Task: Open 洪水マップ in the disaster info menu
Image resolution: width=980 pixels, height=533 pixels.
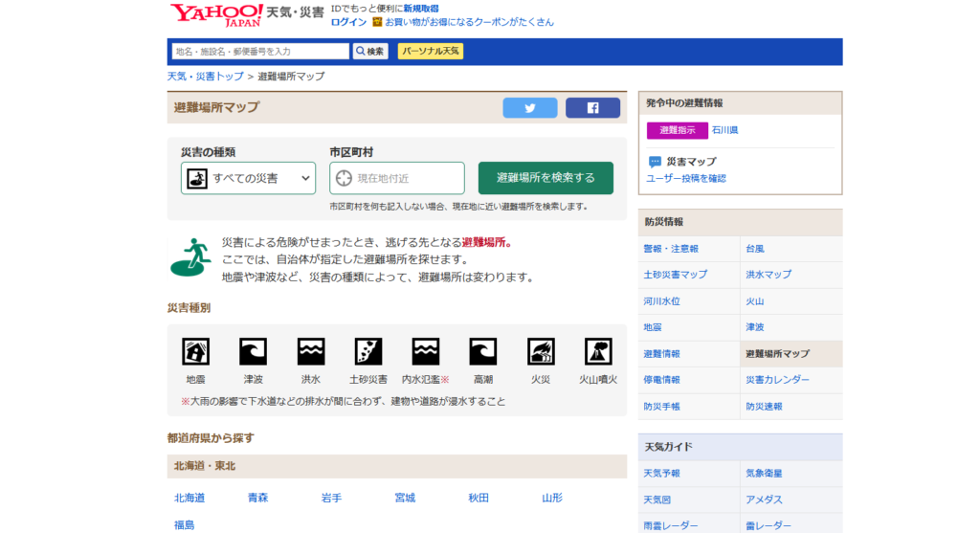Action: (x=768, y=275)
